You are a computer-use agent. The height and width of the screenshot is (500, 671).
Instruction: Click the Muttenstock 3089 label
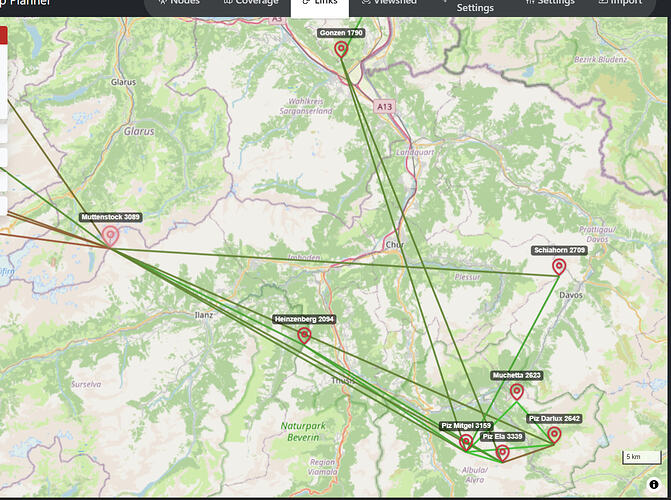click(111, 217)
